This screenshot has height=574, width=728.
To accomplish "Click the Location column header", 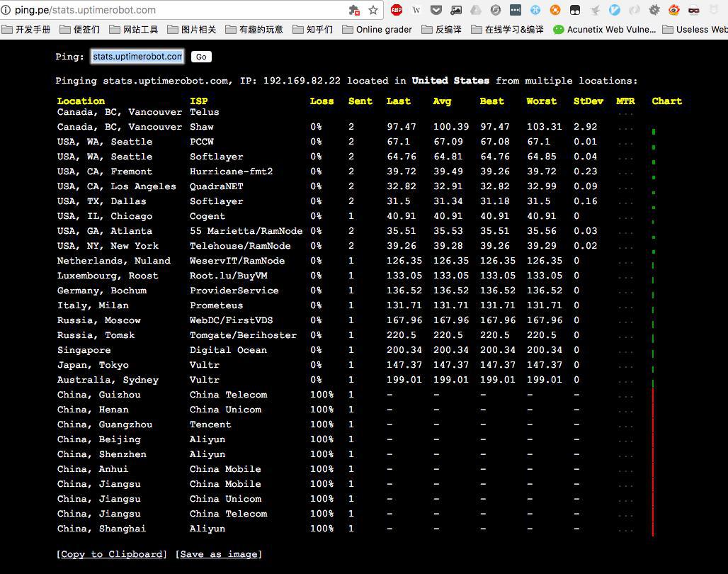I will pos(81,101).
